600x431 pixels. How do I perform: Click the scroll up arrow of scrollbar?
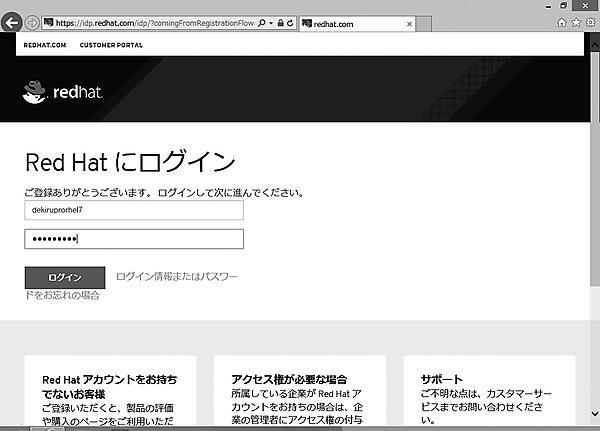coord(595,45)
